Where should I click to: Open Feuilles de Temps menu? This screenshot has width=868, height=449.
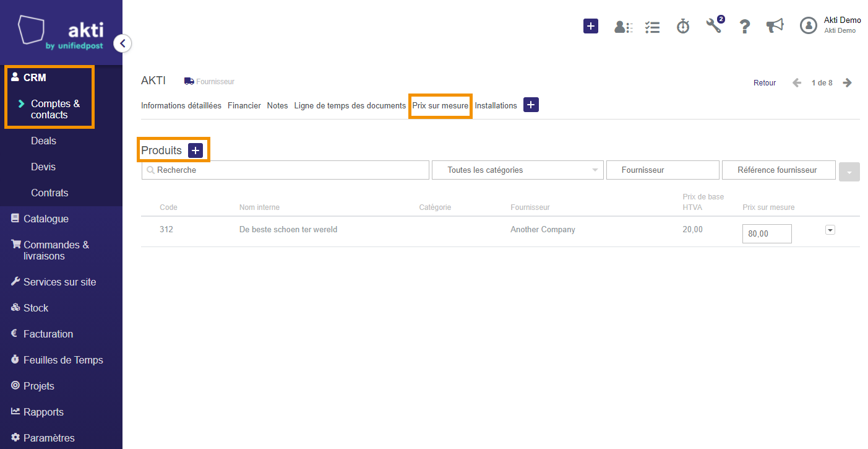click(63, 360)
